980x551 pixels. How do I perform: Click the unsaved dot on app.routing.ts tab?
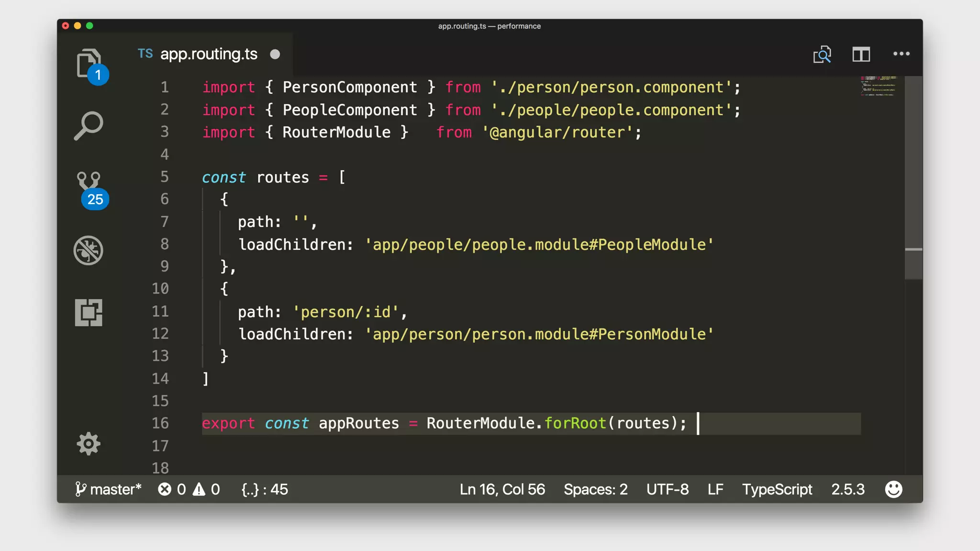[275, 55]
